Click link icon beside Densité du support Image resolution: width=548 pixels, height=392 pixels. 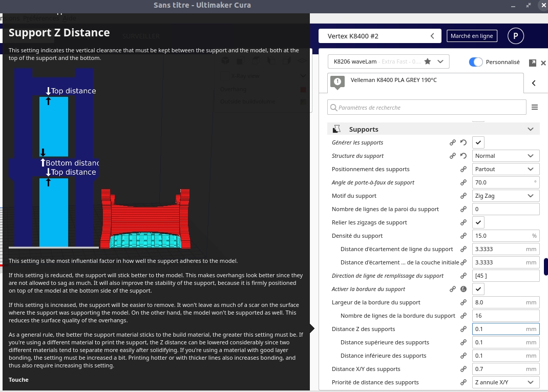tap(463, 236)
